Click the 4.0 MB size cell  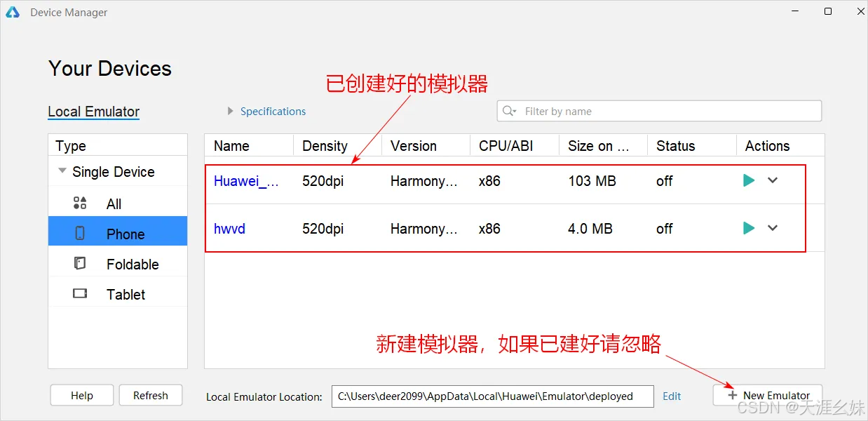(590, 229)
